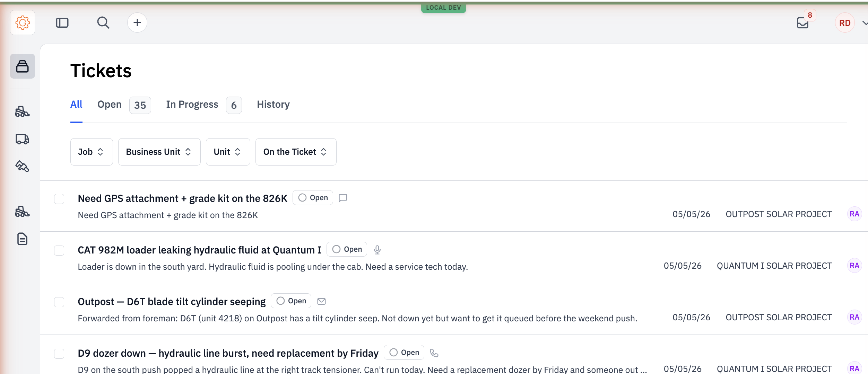The image size is (868, 374).
Task: Select the D6T blade tilt ticket checkbox
Action: click(x=59, y=302)
